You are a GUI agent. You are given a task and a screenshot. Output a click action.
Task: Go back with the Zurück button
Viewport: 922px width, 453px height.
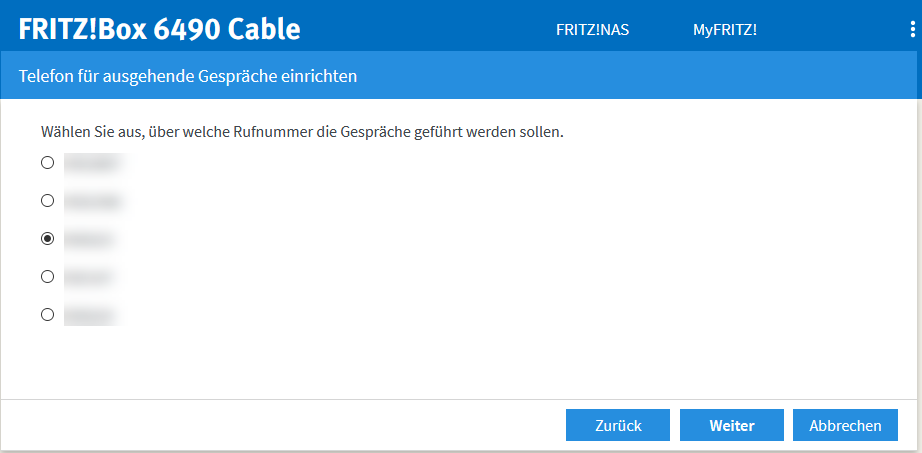tap(618, 425)
